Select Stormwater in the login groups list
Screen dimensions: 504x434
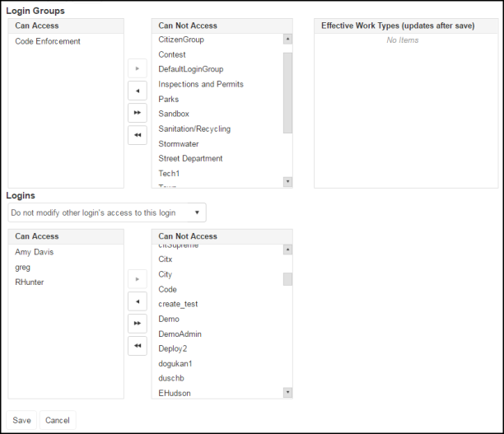[179, 144]
